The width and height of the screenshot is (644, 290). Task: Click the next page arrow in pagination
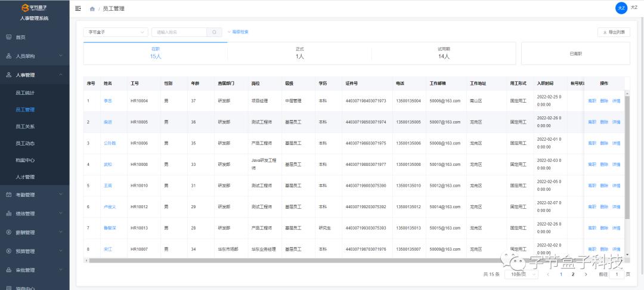(x=586, y=274)
